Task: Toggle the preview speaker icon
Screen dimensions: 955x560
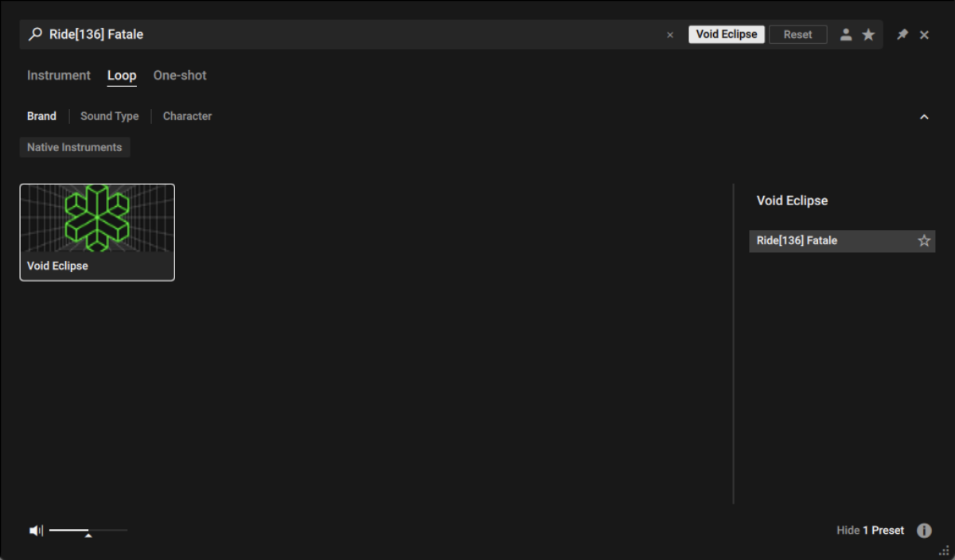Action: point(36,531)
